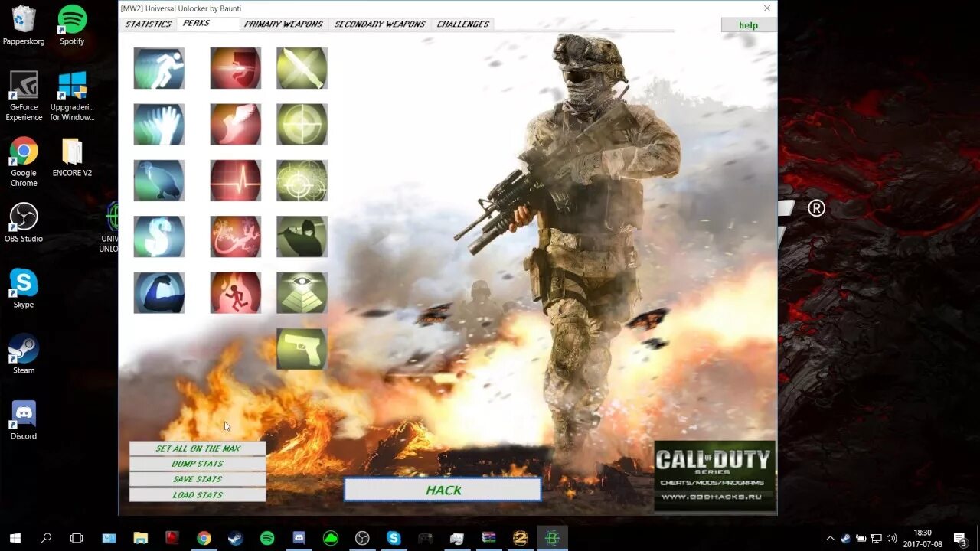
Task: Select the Spotify desktop shortcut
Action: click(72, 25)
